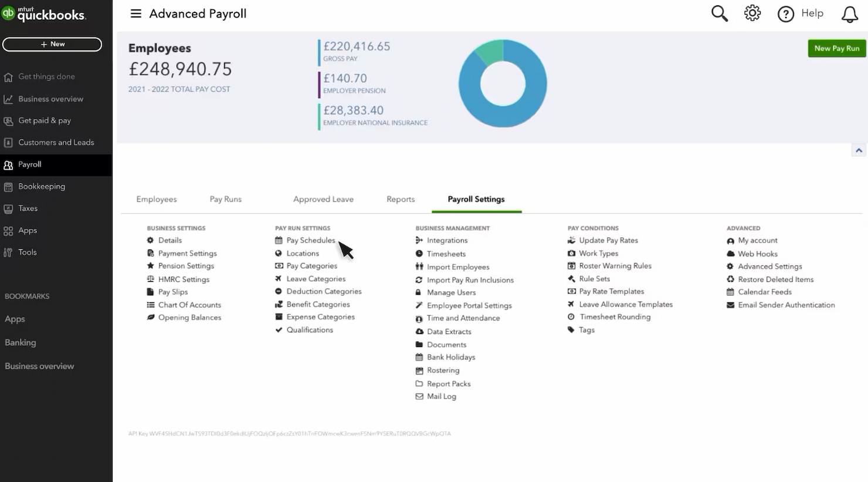Viewport: 868px width, 482px height.
Task: Open the notifications bell icon
Action: pos(850,14)
